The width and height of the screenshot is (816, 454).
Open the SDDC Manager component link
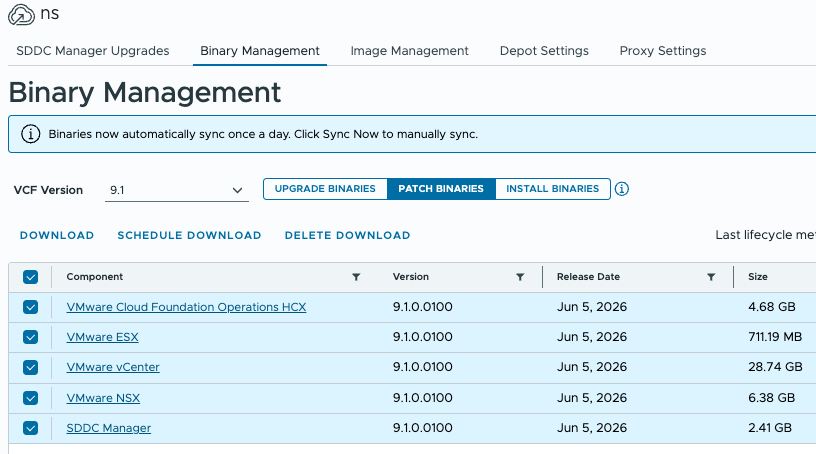pyautogui.click(x=109, y=428)
